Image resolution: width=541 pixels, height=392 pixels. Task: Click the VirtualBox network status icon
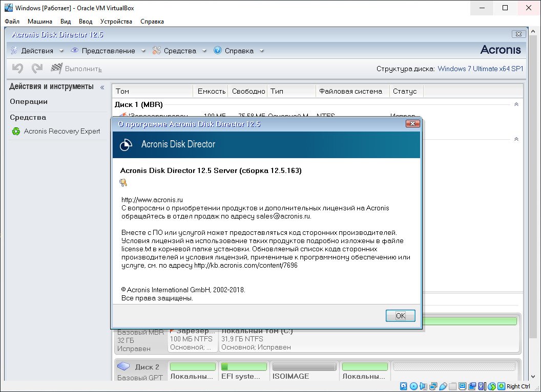point(433,386)
